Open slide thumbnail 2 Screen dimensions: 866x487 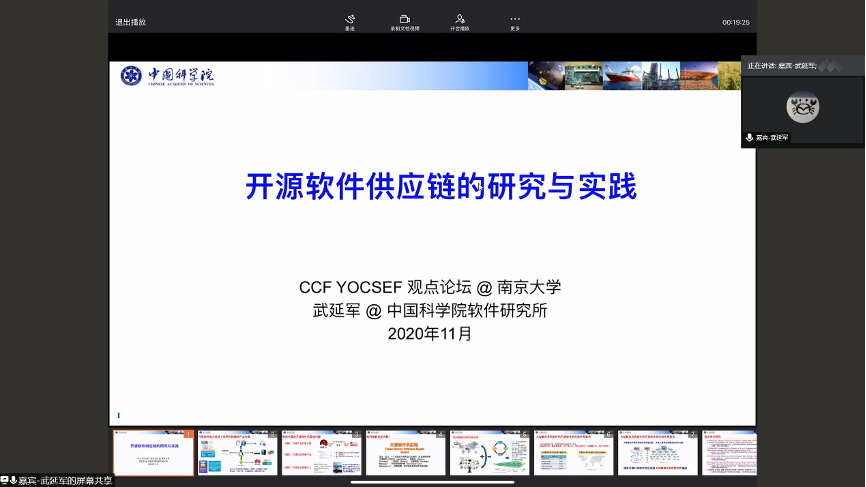237,453
